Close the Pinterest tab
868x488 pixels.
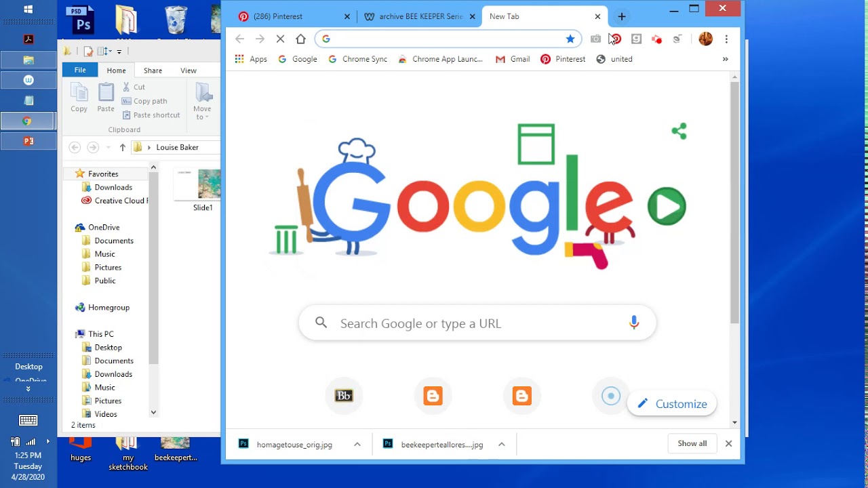[348, 16]
